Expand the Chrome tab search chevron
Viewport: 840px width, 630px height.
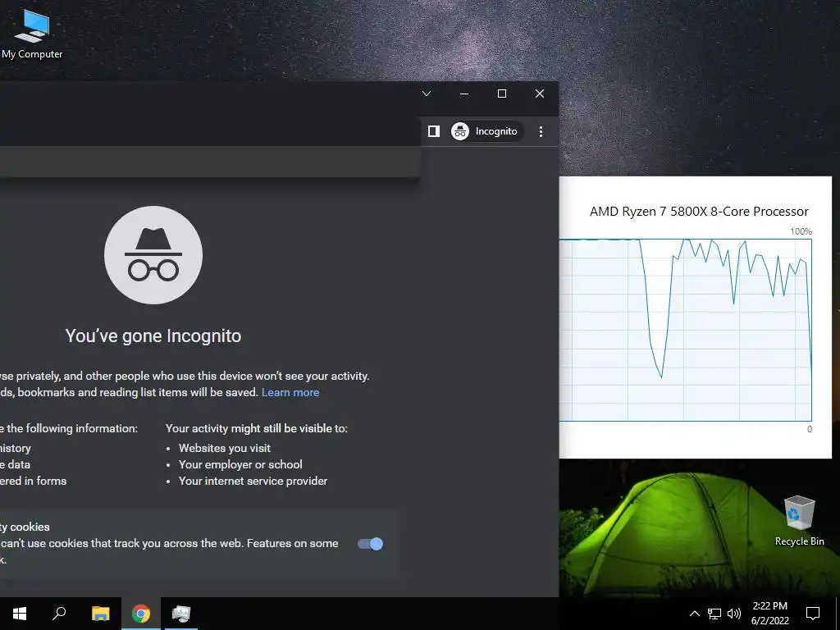coord(427,94)
